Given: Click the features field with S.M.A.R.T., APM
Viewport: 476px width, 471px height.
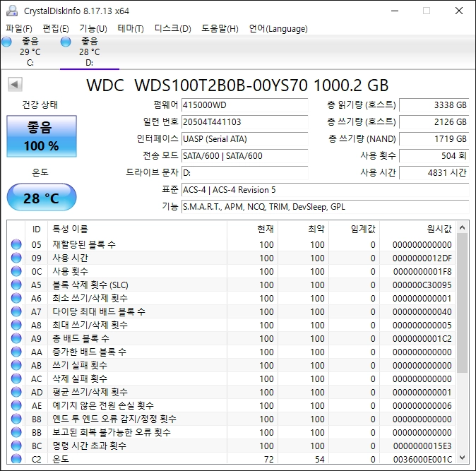Looking at the screenshot, I should pos(326,207).
